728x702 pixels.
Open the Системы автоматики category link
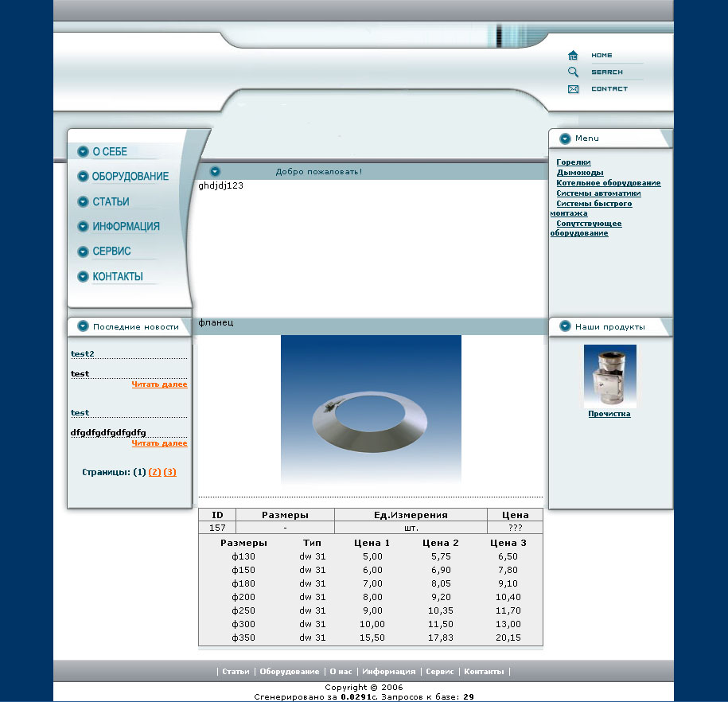click(598, 193)
